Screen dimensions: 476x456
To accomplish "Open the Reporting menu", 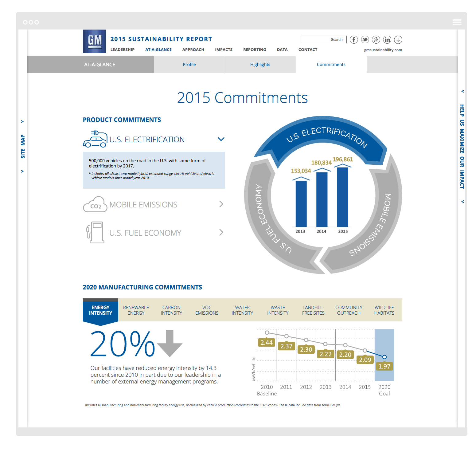I will pos(255,50).
